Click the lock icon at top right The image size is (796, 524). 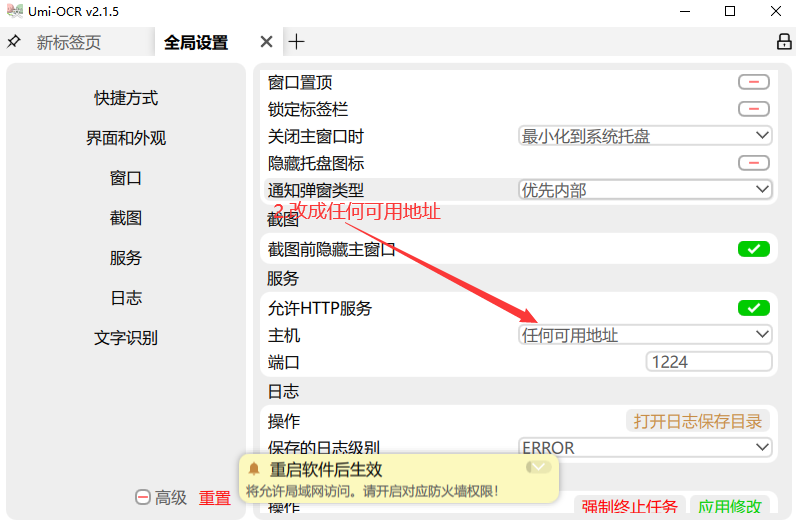784,42
